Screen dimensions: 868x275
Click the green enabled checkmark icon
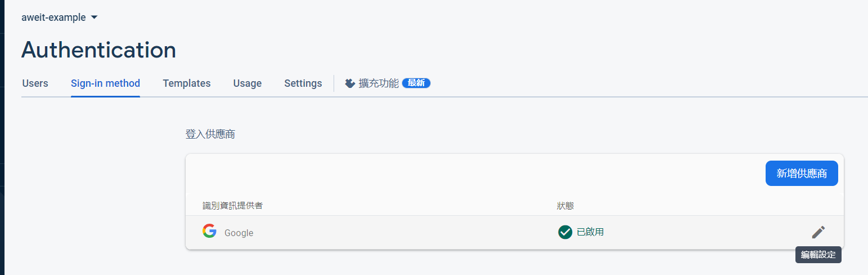point(565,232)
